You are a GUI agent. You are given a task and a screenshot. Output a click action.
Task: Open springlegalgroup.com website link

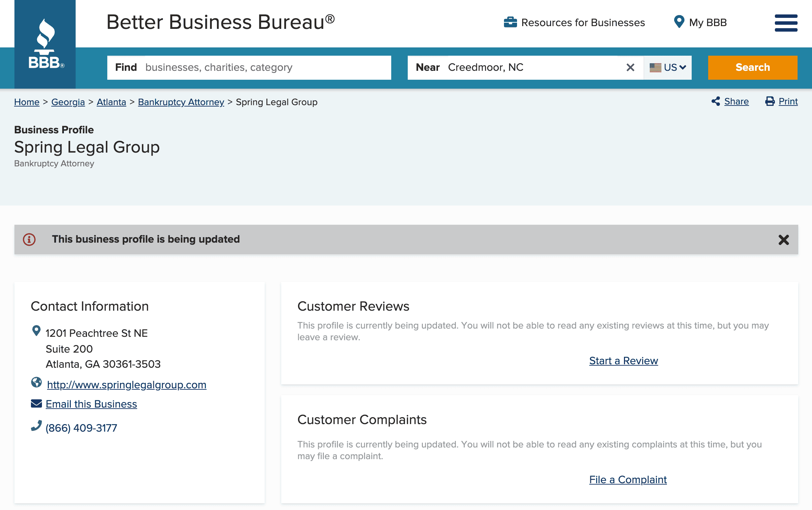click(x=127, y=385)
